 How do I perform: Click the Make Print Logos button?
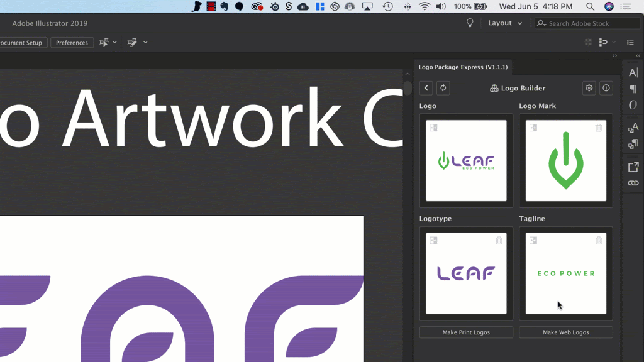pyautogui.click(x=466, y=332)
